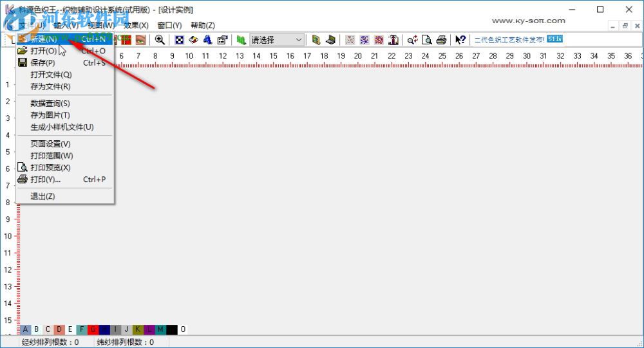644x348 pixels.
Task: Open the 窗口(Y) menu
Action: (x=169, y=26)
